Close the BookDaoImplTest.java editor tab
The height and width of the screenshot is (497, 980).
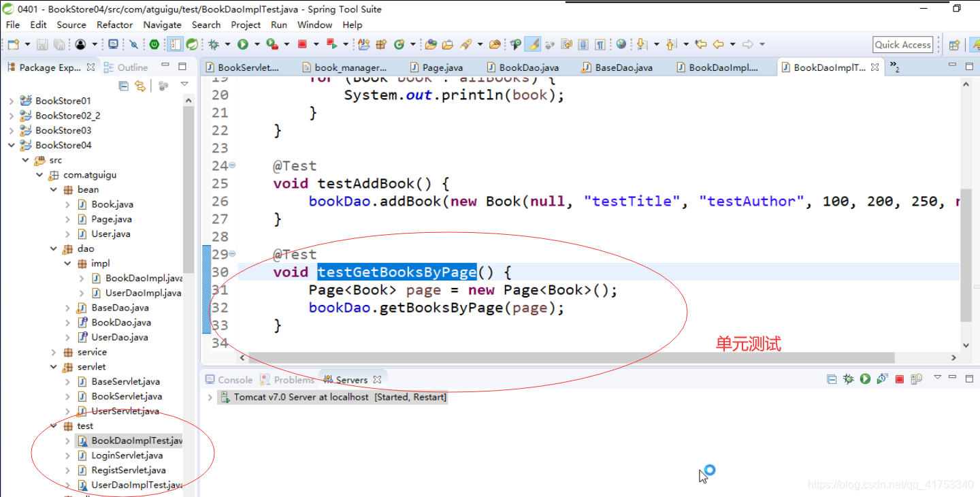tap(875, 67)
